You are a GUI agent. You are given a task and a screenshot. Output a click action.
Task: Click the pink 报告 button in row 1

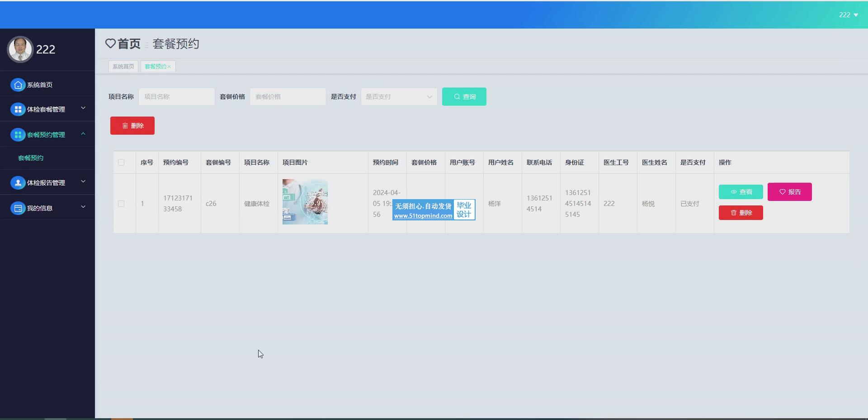(x=790, y=192)
